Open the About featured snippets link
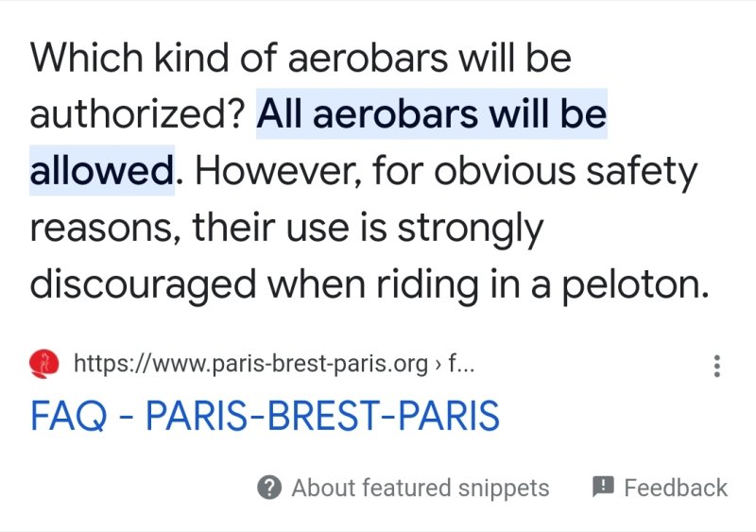756x532 pixels. (x=420, y=488)
